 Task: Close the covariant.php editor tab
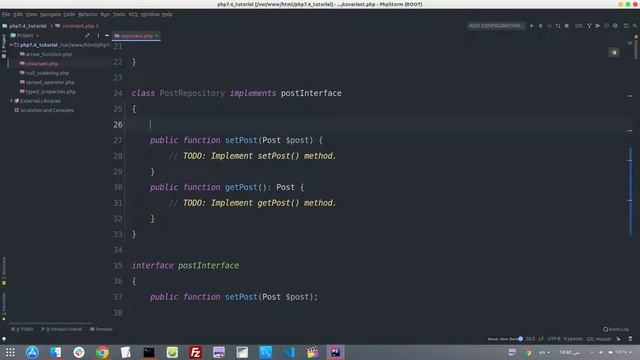pos(157,36)
